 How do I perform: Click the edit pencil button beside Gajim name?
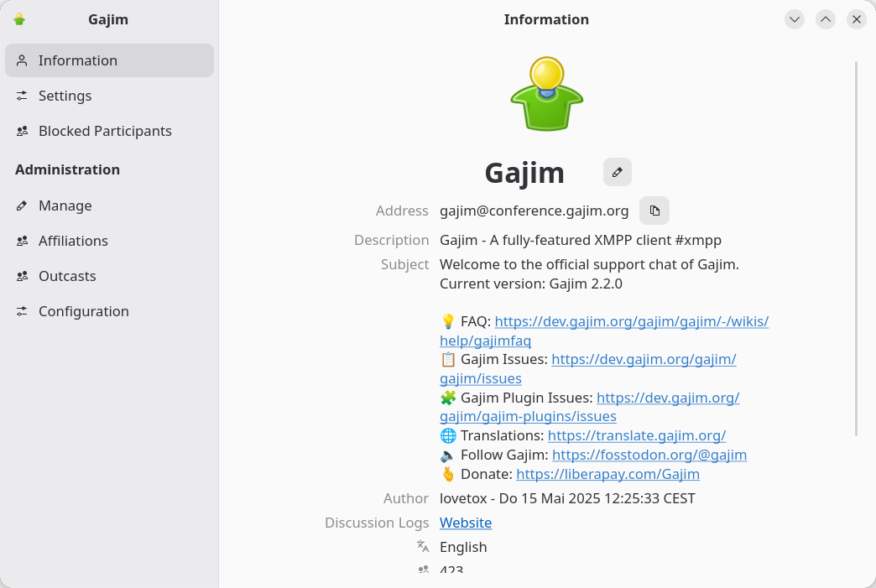point(618,172)
